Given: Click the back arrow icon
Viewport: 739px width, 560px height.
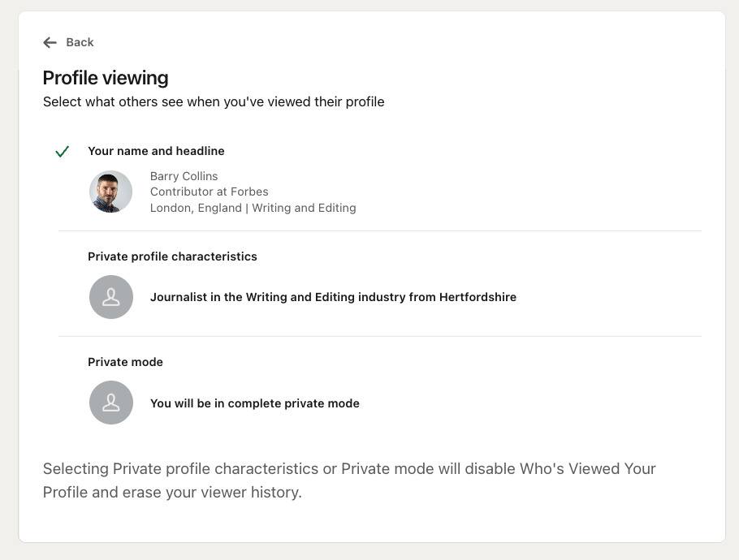Looking at the screenshot, I should pyautogui.click(x=50, y=42).
